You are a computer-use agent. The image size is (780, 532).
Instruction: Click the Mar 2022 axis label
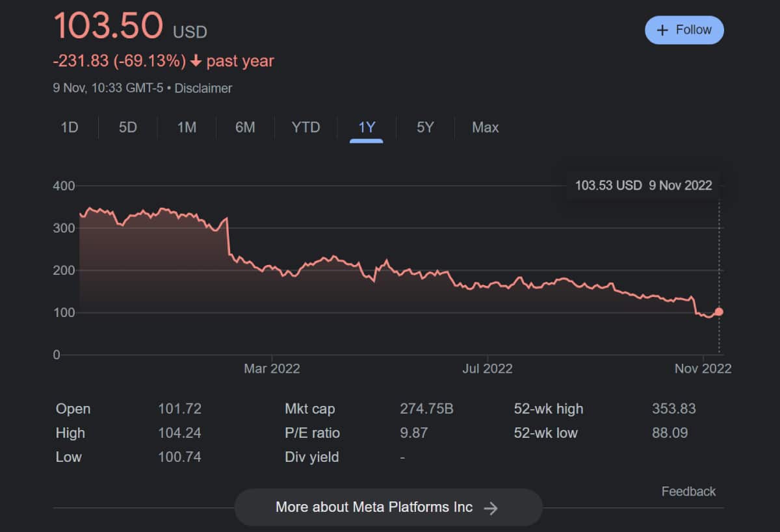coord(272,369)
